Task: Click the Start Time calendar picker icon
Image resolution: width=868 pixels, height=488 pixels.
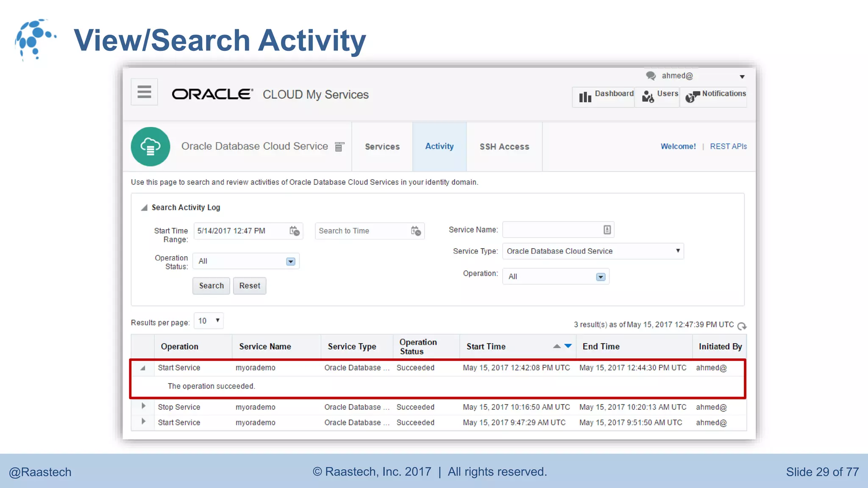Action: pos(294,231)
